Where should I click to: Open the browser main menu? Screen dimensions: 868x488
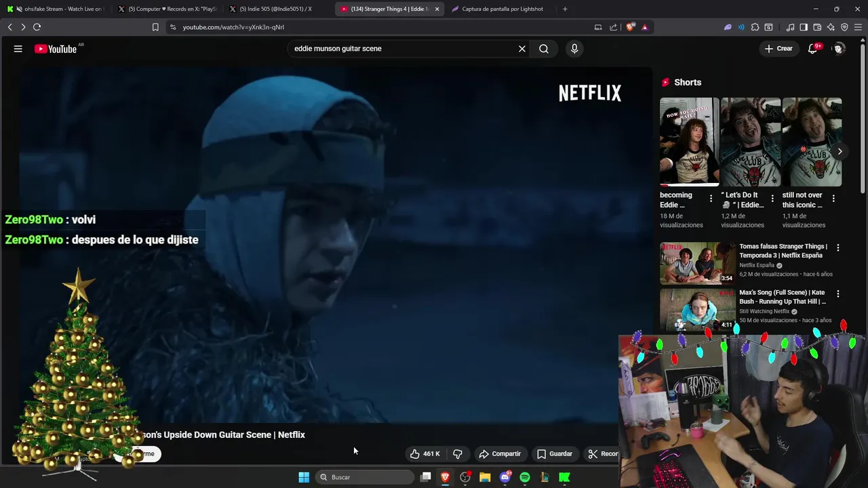coord(859,27)
